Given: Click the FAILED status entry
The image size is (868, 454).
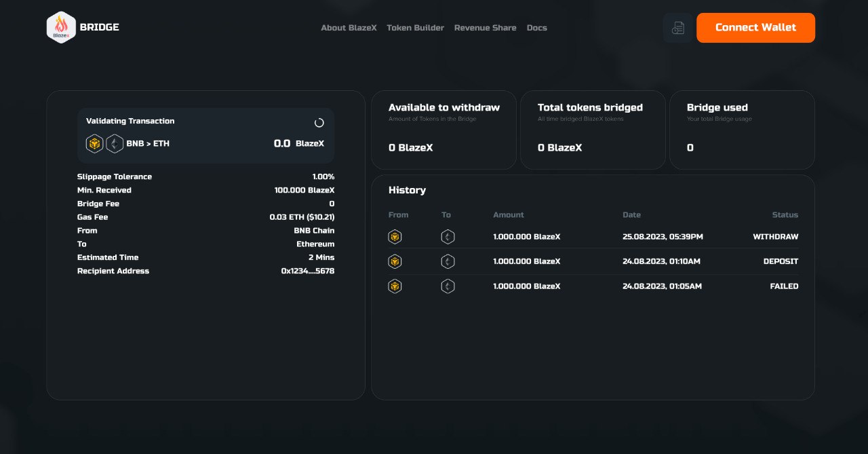Looking at the screenshot, I should pos(784,286).
